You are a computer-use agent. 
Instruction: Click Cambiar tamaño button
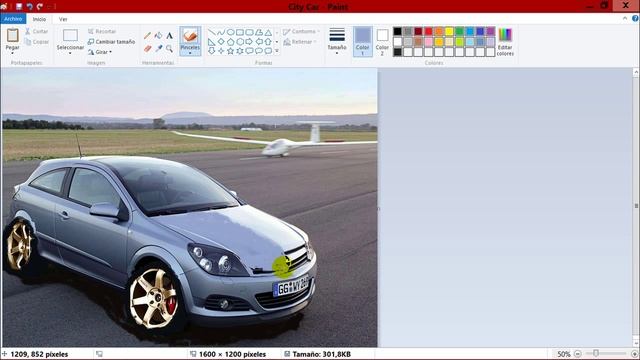tap(111, 42)
